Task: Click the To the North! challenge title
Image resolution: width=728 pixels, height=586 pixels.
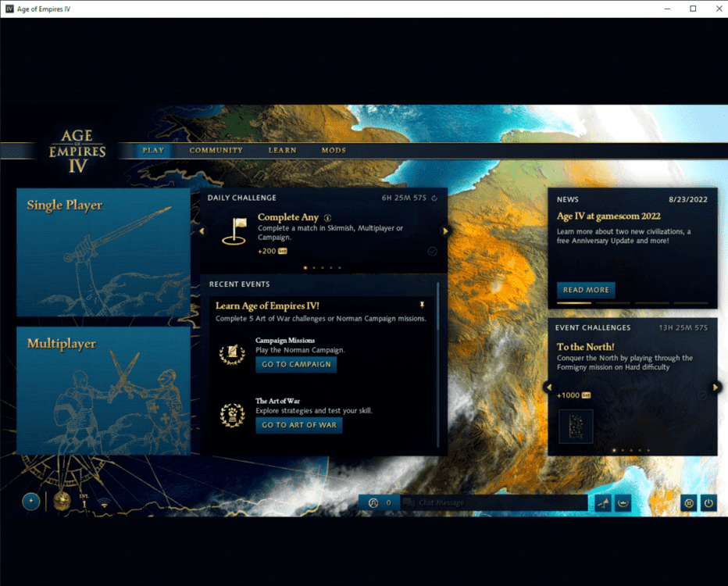Action: [x=586, y=347]
